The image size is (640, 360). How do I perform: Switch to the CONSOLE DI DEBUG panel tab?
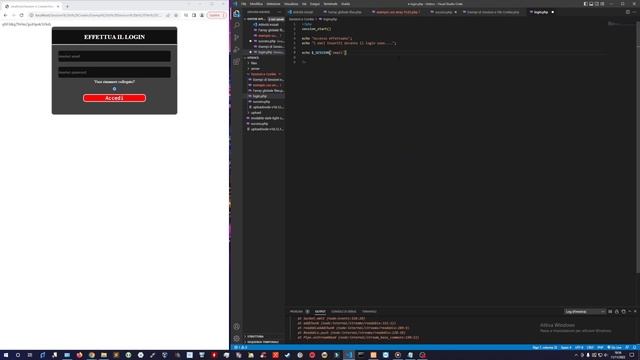tap(343, 311)
